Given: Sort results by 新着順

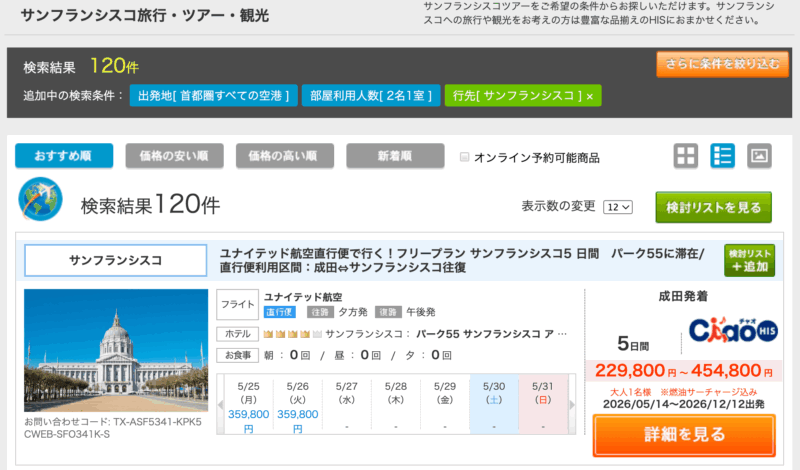Looking at the screenshot, I should 394,157.
